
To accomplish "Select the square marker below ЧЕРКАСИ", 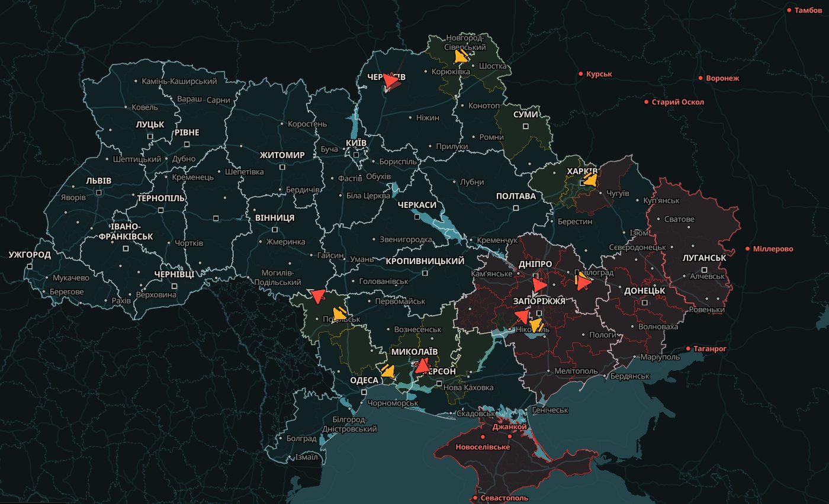I will pos(417,216).
